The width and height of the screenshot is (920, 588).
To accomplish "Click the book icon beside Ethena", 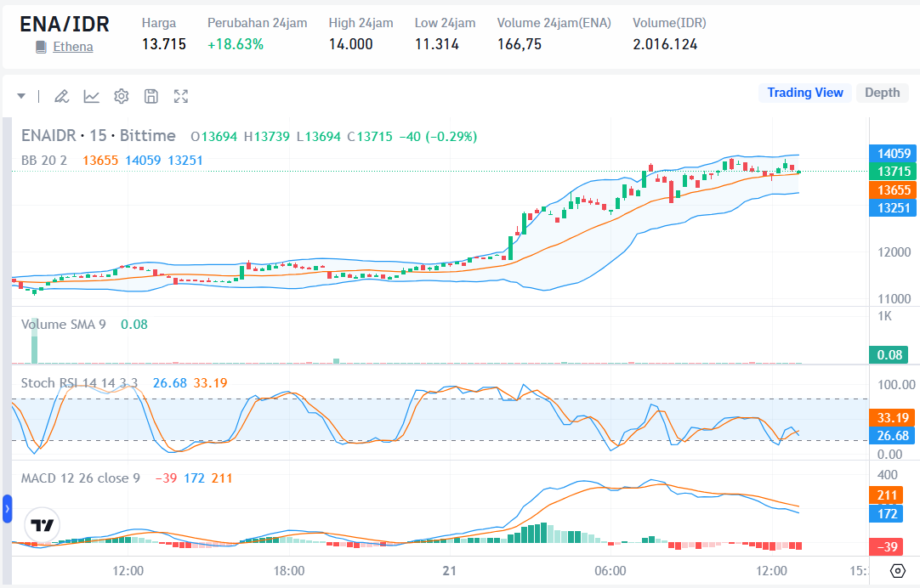I will 41,47.
